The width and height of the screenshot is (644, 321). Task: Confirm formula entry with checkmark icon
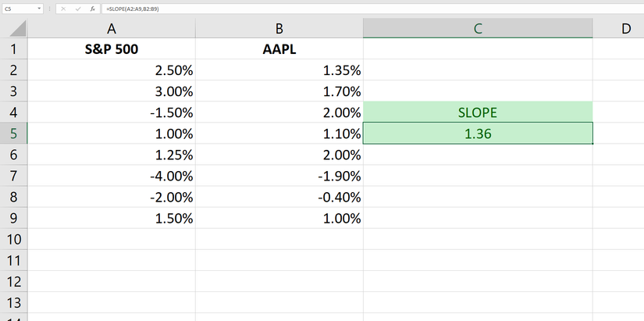77,9
